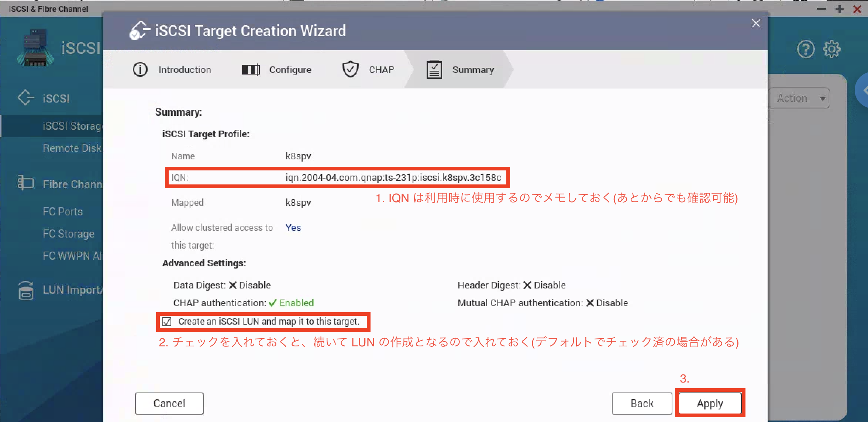The image size is (868, 422).
Task: Click the Fibre Channel sidebar icon
Action: click(25, 183)
